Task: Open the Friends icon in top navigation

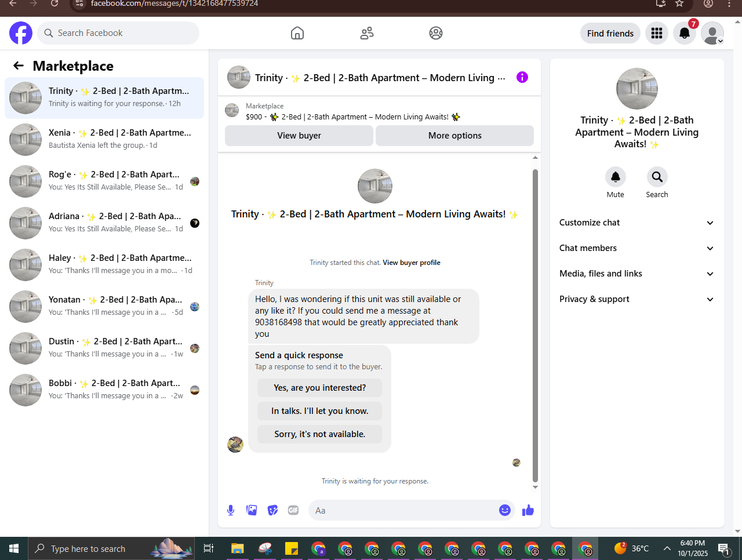Action: click(367, 33)
